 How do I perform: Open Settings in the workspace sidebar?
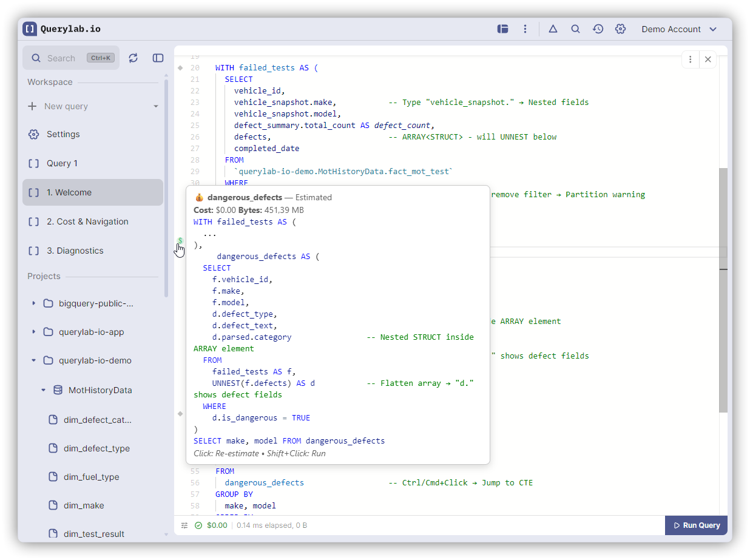(63, 134)
